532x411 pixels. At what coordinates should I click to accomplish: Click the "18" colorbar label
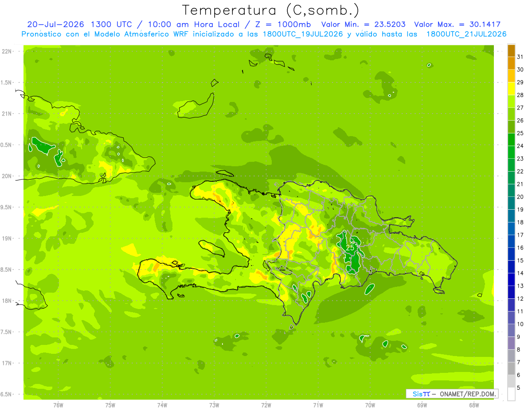520,222
